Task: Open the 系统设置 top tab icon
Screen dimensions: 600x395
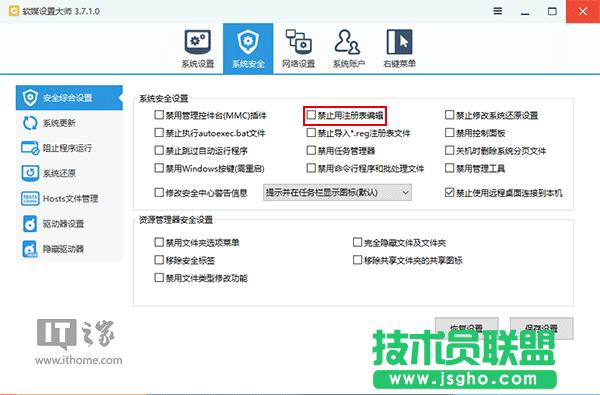Action: point(198,42)
